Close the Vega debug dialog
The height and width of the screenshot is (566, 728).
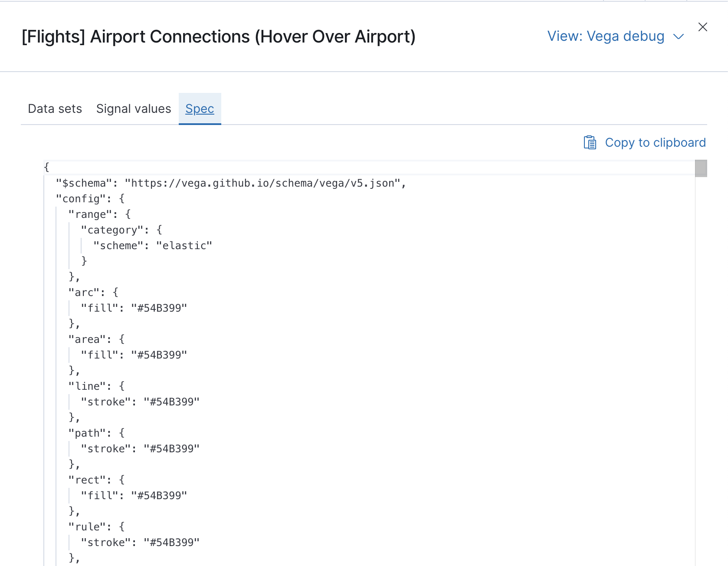(x=703, y=26)
